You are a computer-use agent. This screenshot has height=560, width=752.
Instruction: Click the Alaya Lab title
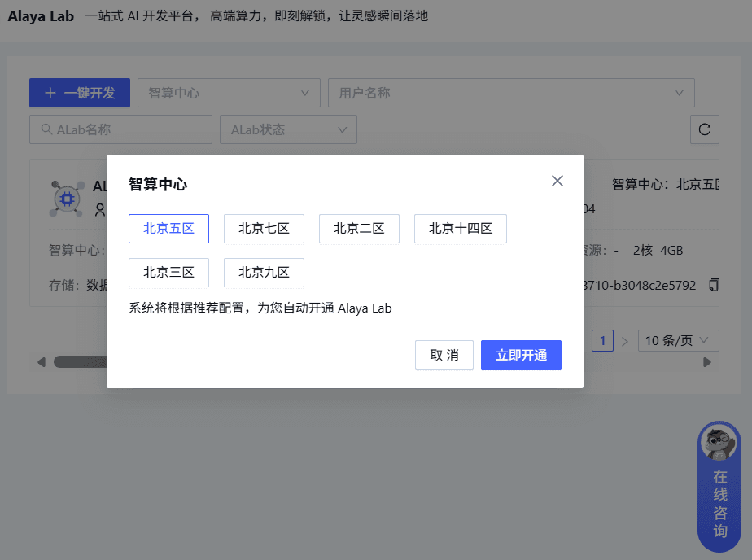coord(41,15)
